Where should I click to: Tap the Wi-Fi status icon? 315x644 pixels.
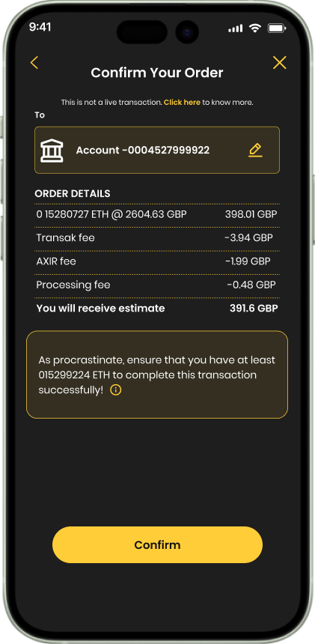pos(255,28)
